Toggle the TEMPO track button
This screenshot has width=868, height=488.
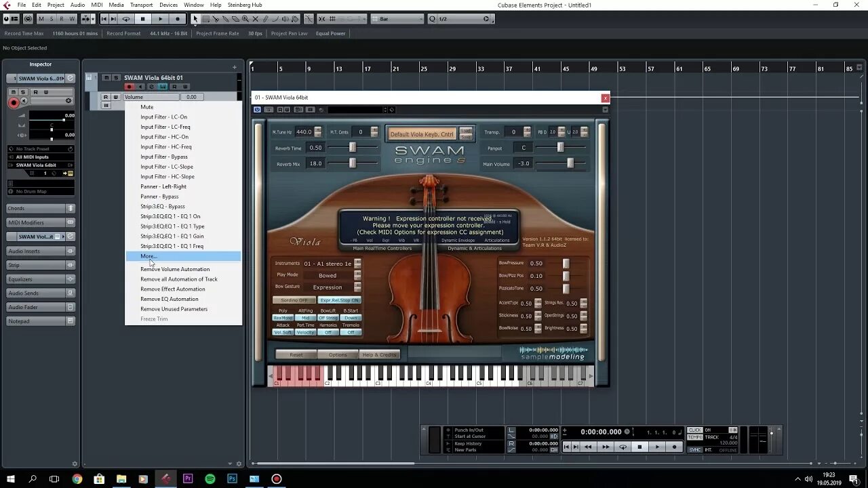click(x=694, y=437)
